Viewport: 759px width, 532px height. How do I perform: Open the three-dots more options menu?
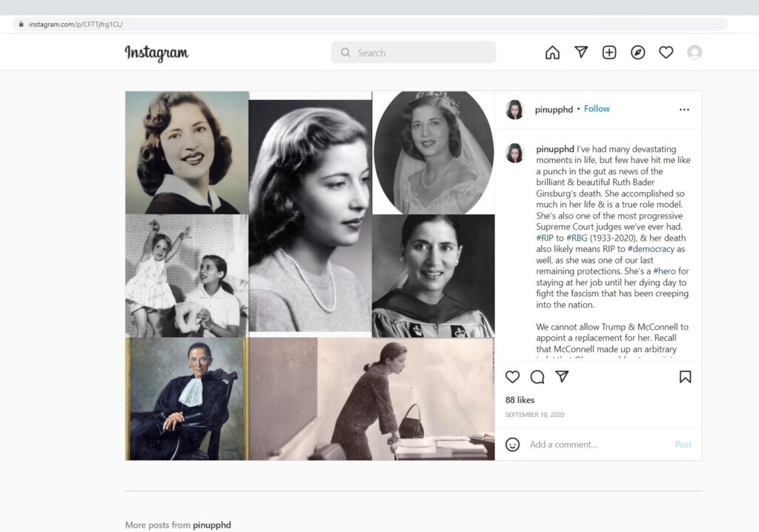pos(684,110)
